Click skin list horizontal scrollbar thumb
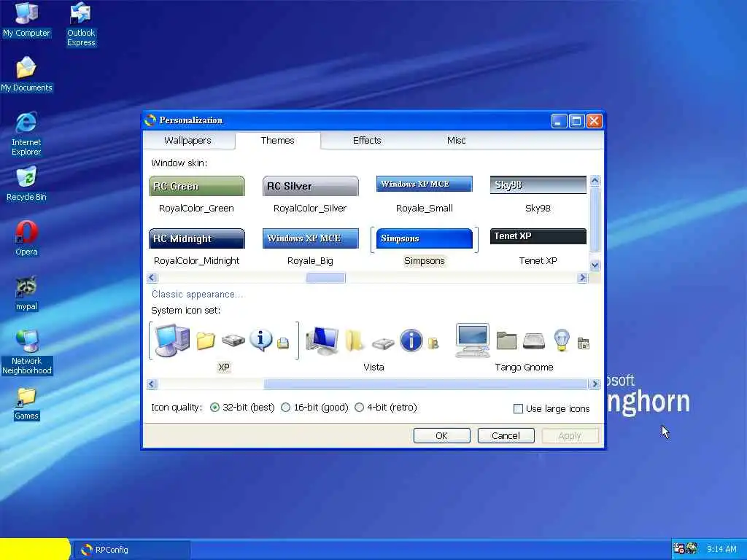This screenshot has width=747, height=560. (x=325, y=278)
